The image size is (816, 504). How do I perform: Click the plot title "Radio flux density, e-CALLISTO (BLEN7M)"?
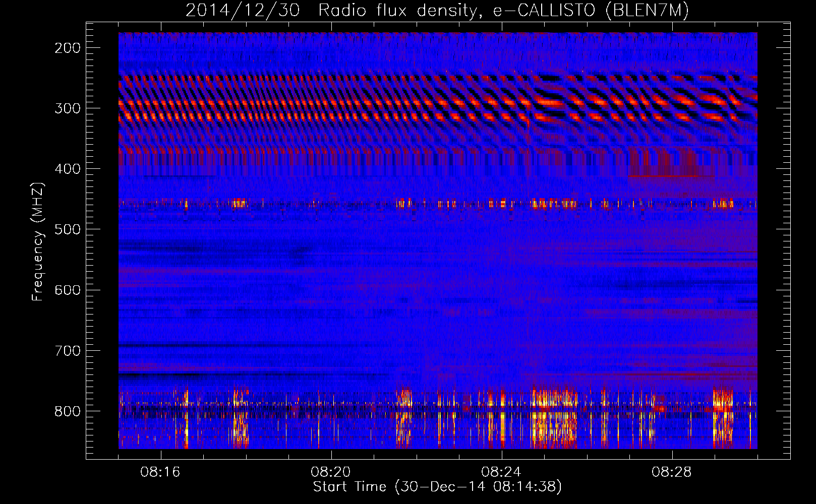click(x=503, y=10)
